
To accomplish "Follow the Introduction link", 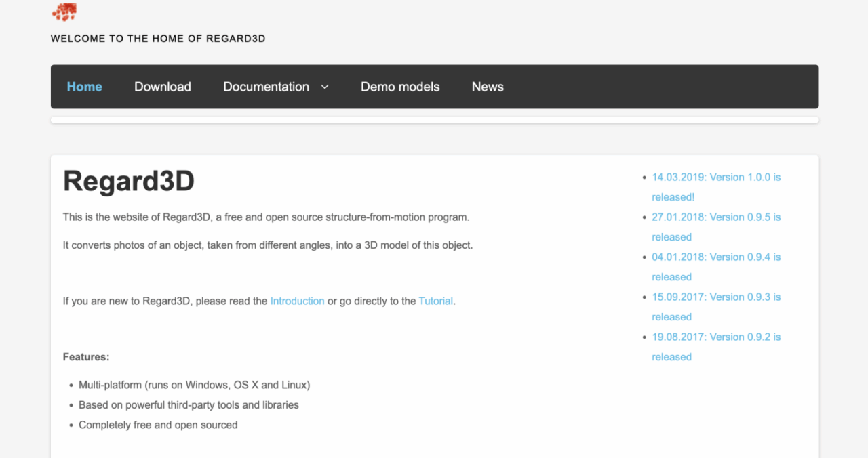I will pos(297,301).
